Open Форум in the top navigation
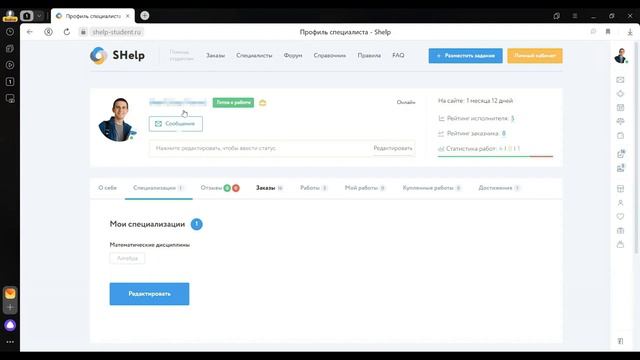Screen dimensions: 640x360 pos(293,56)
